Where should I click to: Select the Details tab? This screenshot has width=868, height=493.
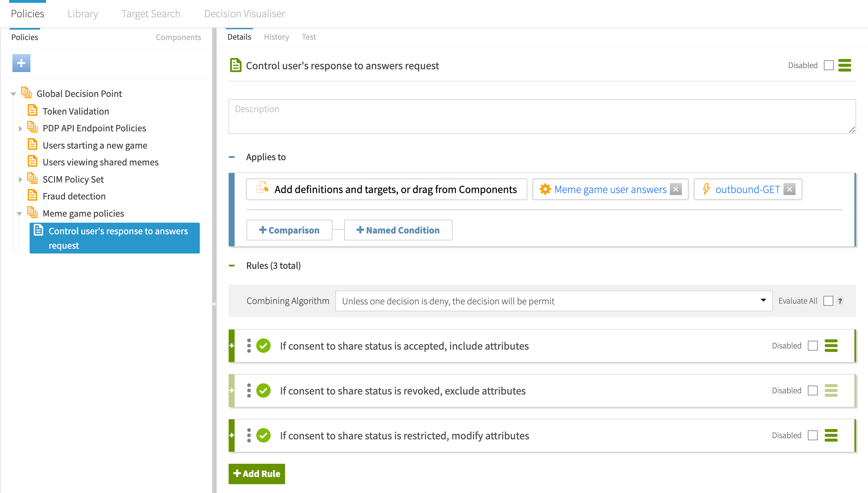(x=239, y=37)
